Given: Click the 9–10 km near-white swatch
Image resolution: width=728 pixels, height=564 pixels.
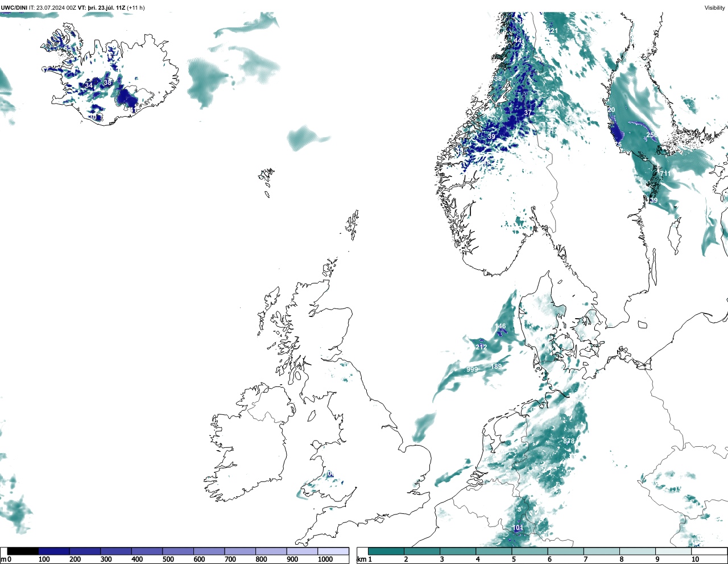Looking at the screenshot, I should (x=674, y=551).
